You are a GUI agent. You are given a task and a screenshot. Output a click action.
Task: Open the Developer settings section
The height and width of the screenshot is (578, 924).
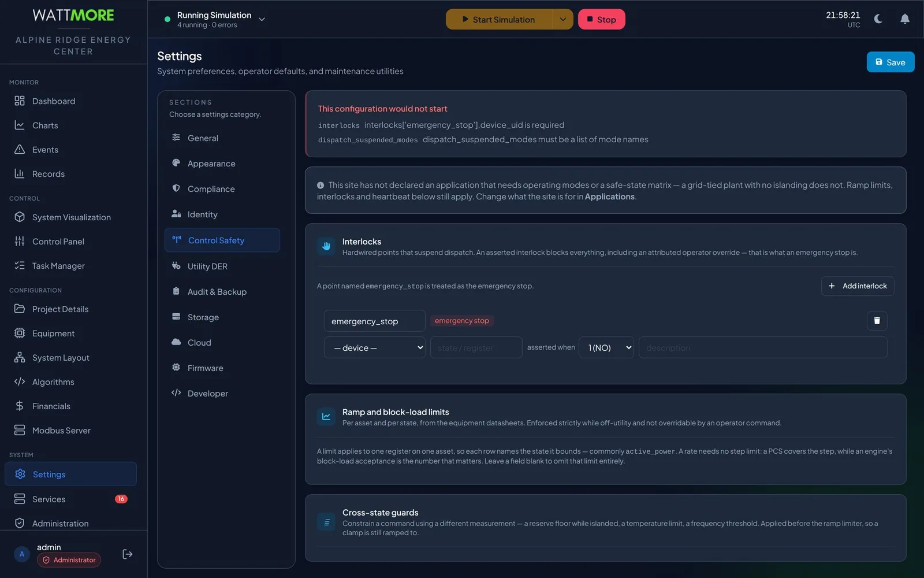click(222, 394)
